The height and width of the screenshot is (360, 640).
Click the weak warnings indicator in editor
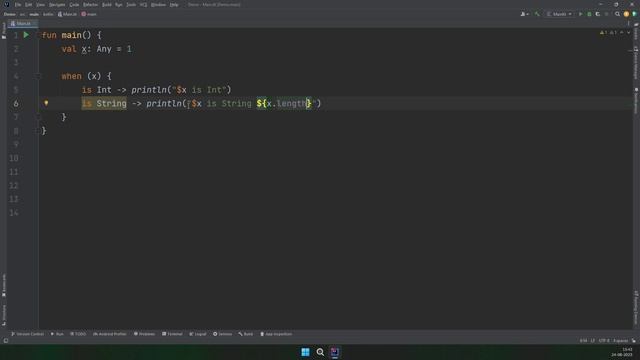tap(613, 33)
